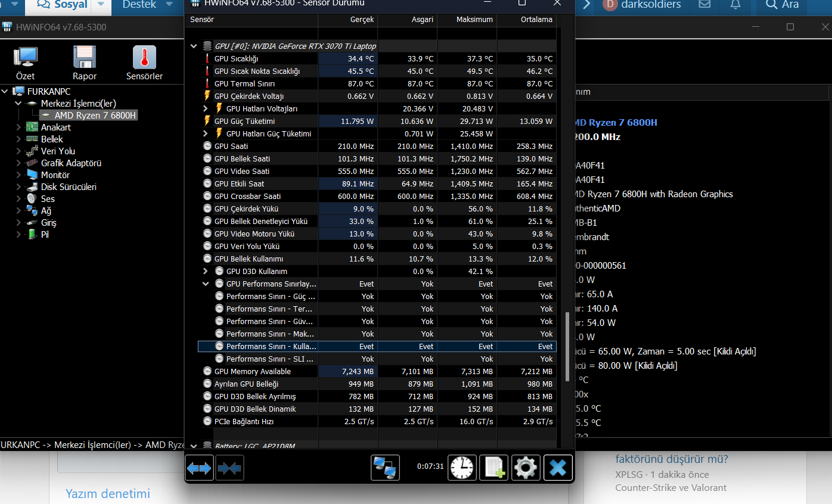Click the lightning icon beside GPU Çekirdek Voltajı
This screenshot has width=832, height=504.
coord(207,96)
